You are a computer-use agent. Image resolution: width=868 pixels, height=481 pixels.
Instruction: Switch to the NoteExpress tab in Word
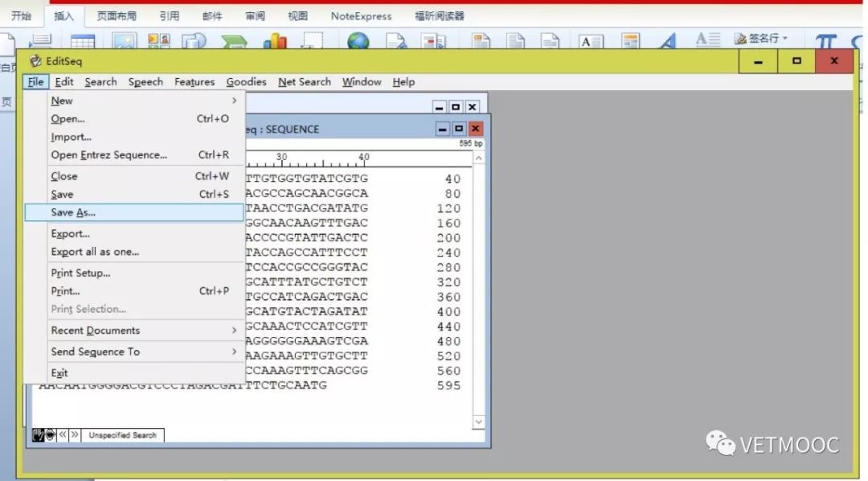click(x=361, y=16)
